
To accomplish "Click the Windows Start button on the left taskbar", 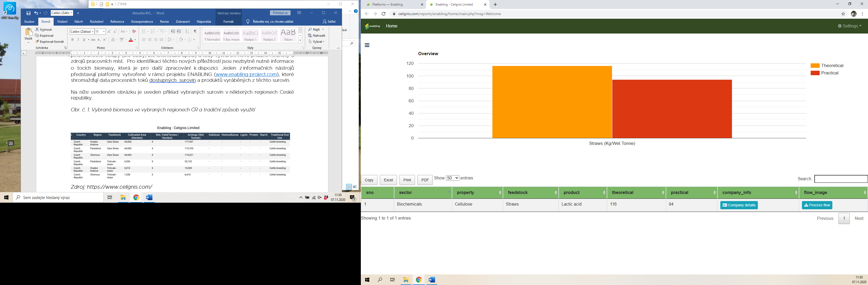I will tap(6, 197).
